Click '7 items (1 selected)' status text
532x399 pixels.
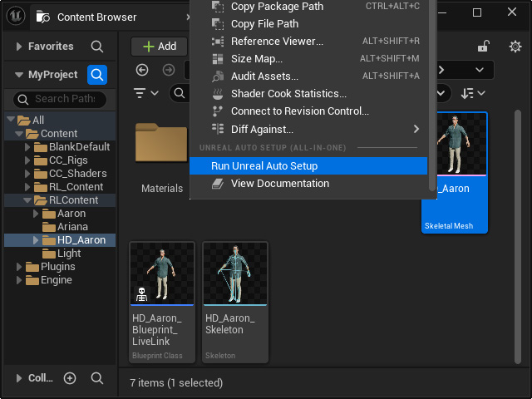[176, 382]
